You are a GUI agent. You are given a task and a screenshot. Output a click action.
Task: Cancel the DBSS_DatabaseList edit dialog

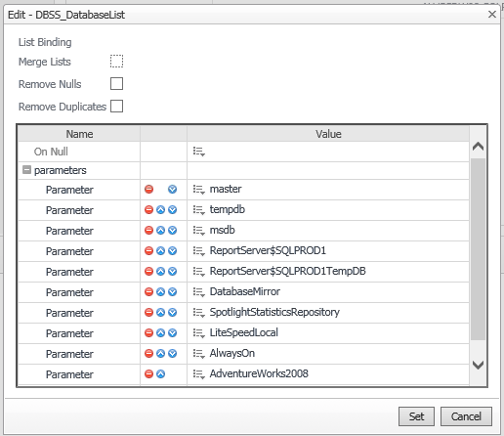[466, 416]
